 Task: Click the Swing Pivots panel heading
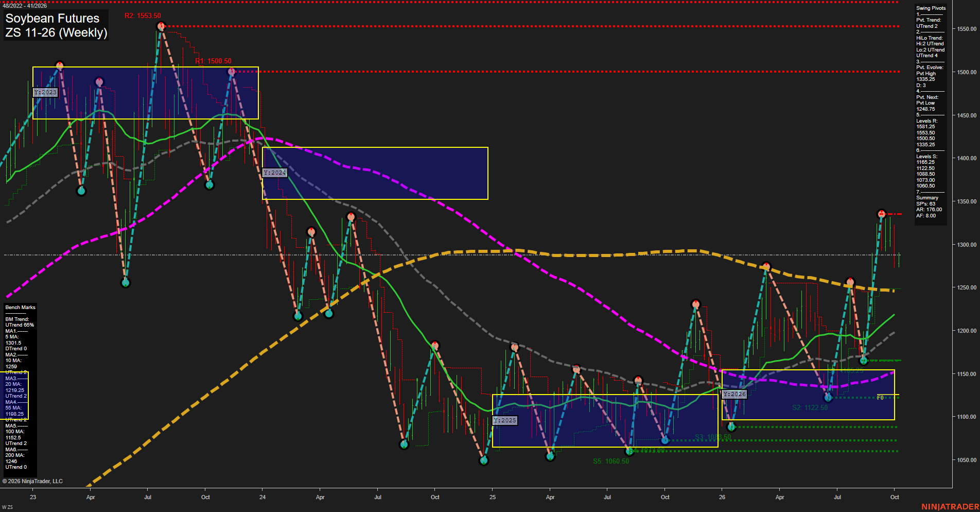pos(931,8)
